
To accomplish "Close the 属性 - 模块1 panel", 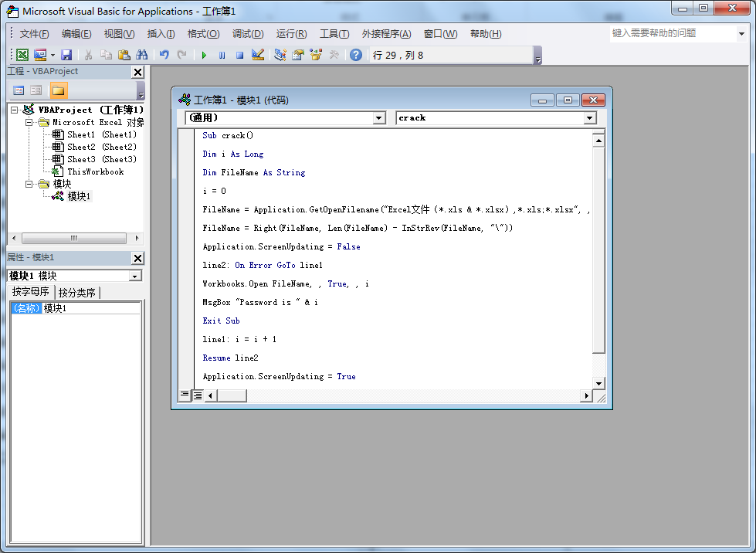I will (138, 259).
